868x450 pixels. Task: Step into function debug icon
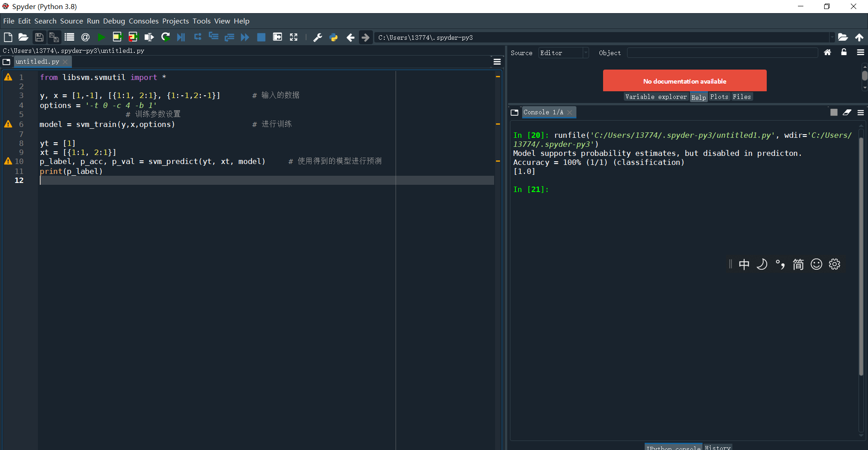213,37
